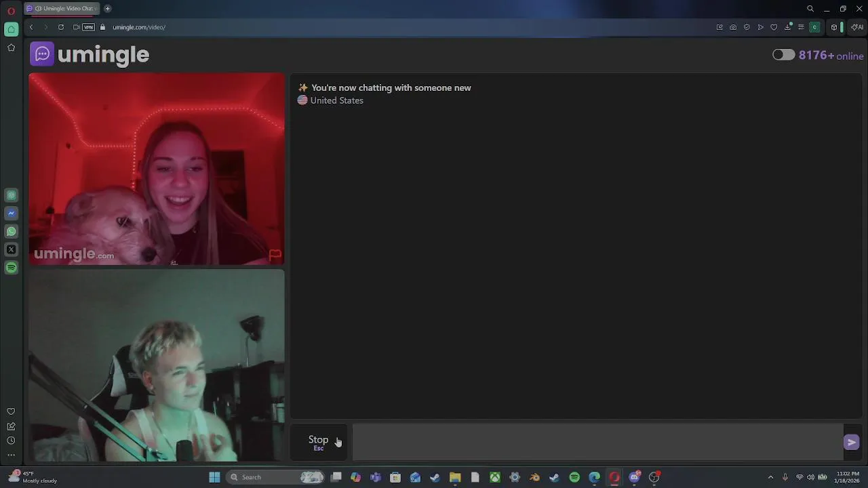Click the camera permission icon in address bar
868x488 pixels.
[76, 27]
